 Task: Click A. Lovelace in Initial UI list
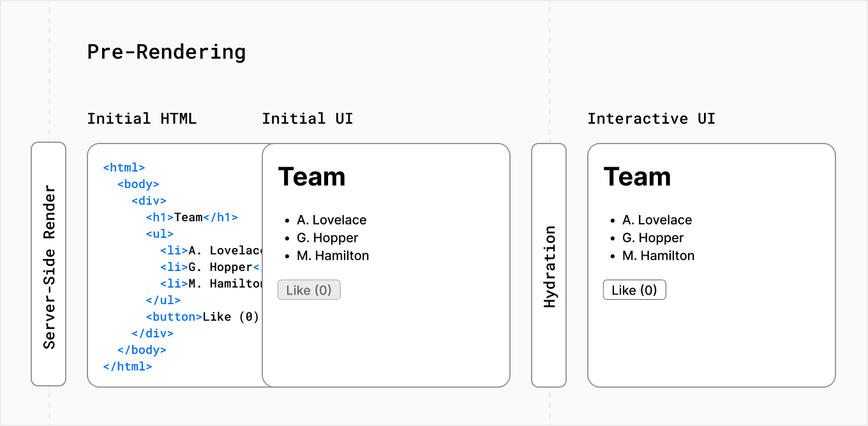331,220
